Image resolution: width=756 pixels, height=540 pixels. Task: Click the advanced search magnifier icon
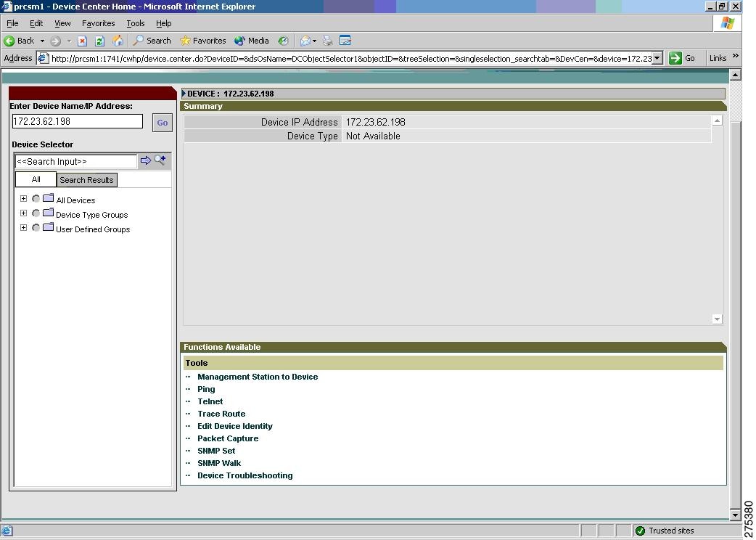pyautogui.click(x=160, y=160)
